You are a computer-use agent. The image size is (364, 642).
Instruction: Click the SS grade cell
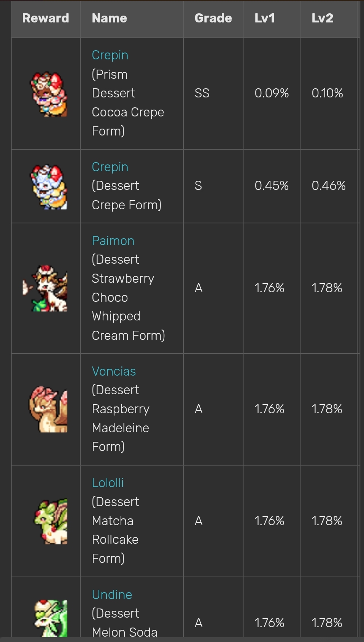pos(202,93)
